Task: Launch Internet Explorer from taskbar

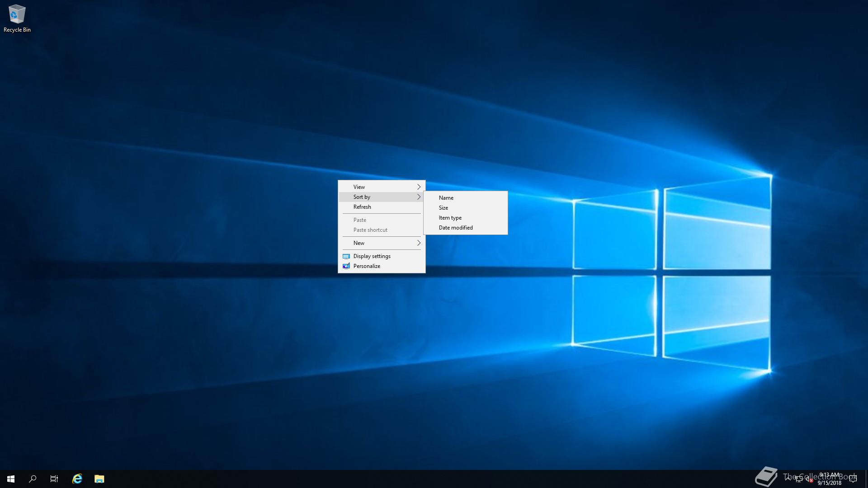Action: point(77,479)
